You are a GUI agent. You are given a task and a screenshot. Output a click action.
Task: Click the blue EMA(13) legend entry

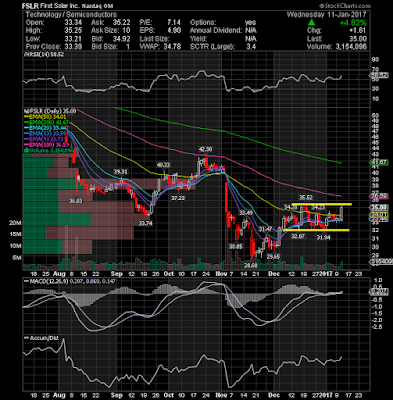[x=45, y=134]
